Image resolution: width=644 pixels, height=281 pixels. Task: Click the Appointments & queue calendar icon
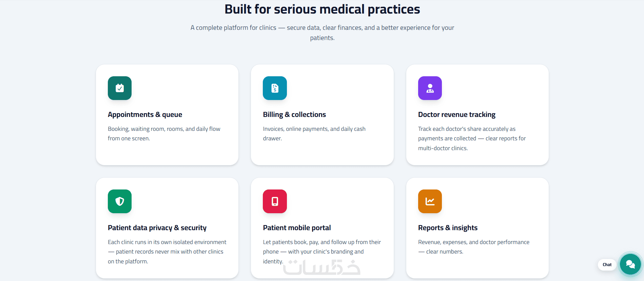click(120, 88)
